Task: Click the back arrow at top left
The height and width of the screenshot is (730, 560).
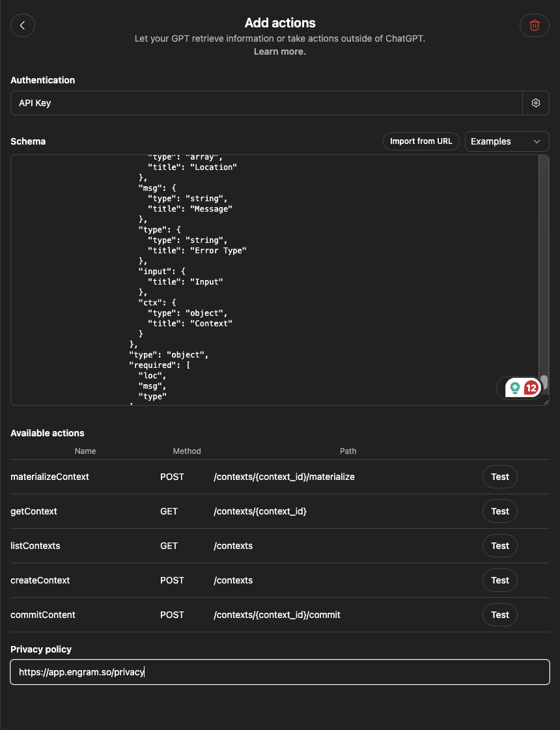Action: pos(23,25)
